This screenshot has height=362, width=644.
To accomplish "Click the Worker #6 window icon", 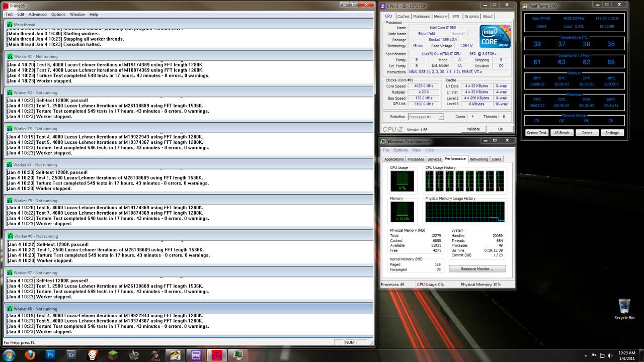I will pyautogui.click(x=10, y=236).
